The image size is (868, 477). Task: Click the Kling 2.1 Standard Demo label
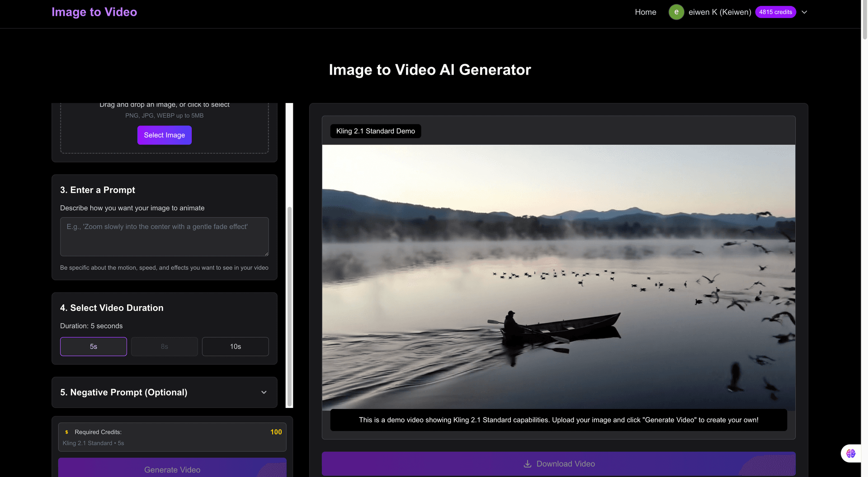coord(375,131)
